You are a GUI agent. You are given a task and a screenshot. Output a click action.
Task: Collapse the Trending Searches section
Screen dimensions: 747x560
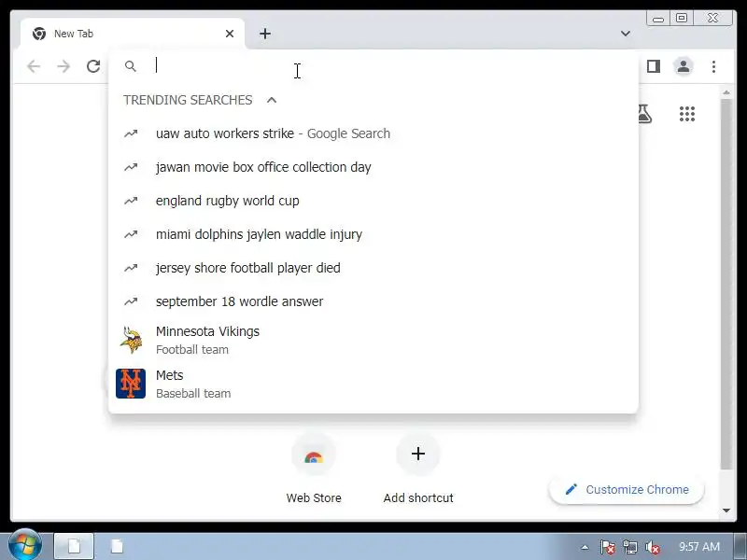pyautogui.click(x=272, y=100)
